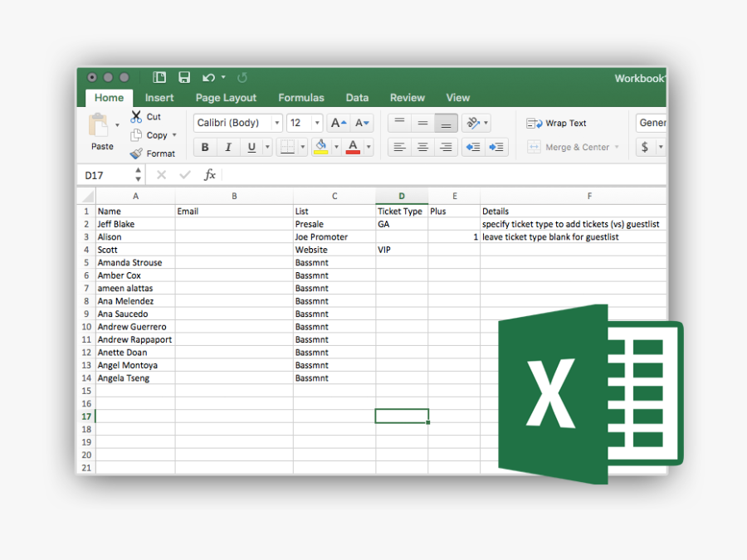747x560 pixels.
Task: Click the Select All corner triangle
Action: 87,196
